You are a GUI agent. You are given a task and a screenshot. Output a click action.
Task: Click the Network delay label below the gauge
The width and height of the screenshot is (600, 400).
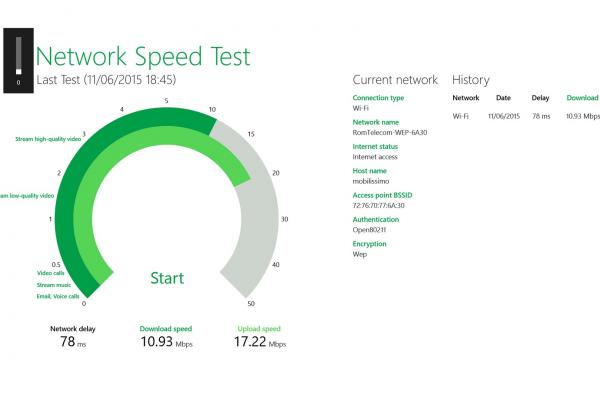pos(73,329)
